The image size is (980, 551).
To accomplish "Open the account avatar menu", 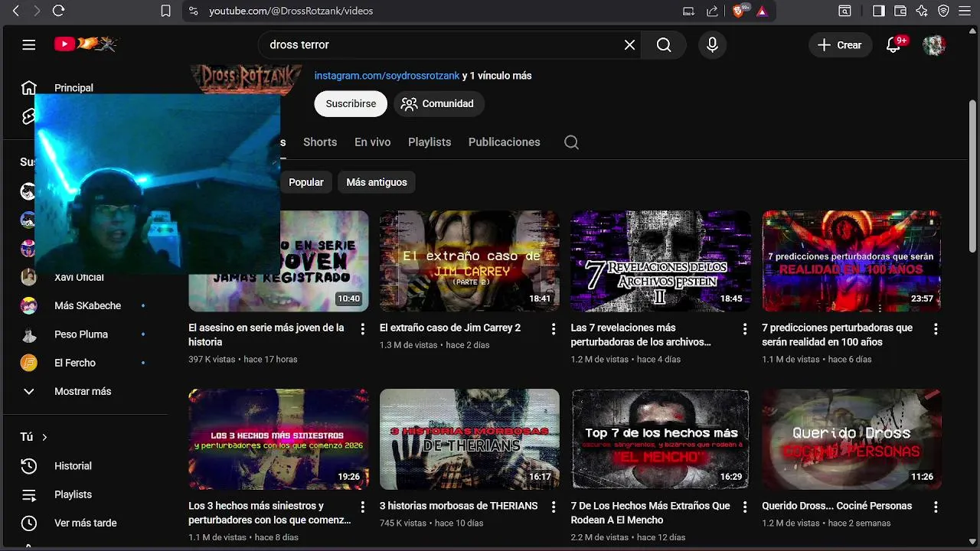I will tap(934, 45).
